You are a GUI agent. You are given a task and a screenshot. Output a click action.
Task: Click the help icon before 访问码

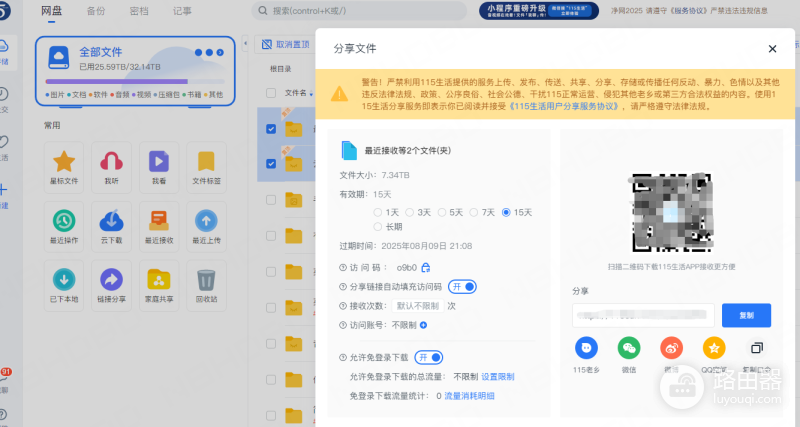[343, 268]
